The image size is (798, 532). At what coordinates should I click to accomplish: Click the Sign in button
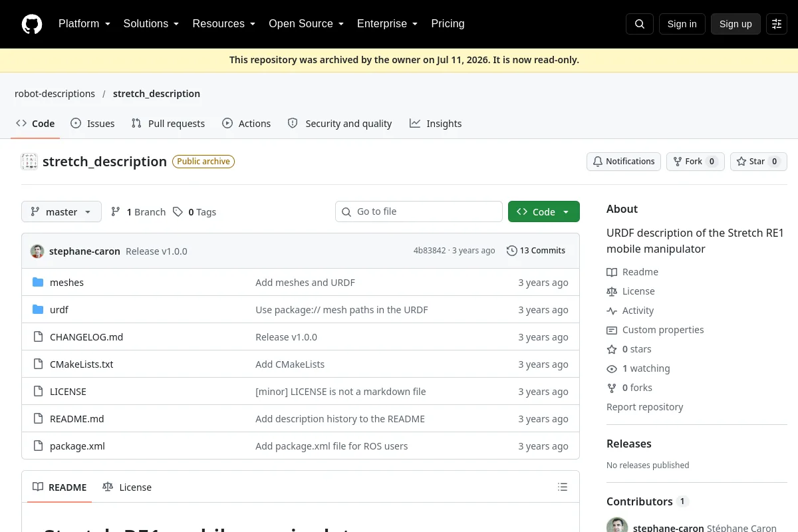click(682, 24)
